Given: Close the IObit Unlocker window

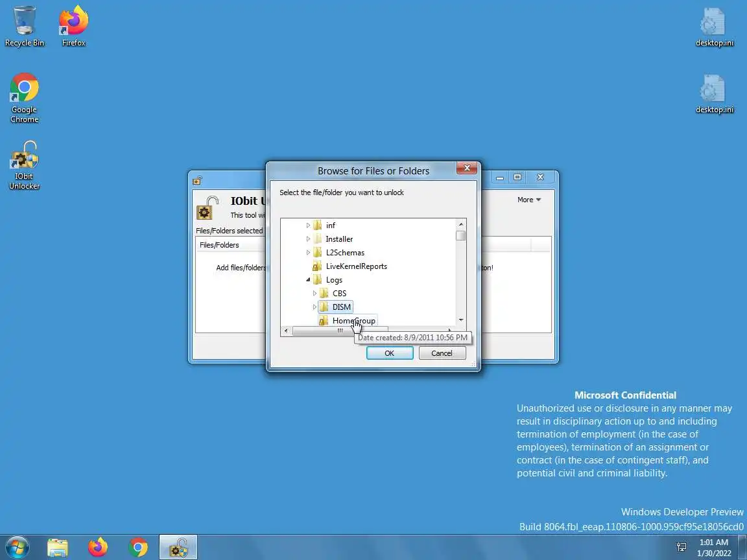Looking at the screenshot, I should [x=540, y=177].
